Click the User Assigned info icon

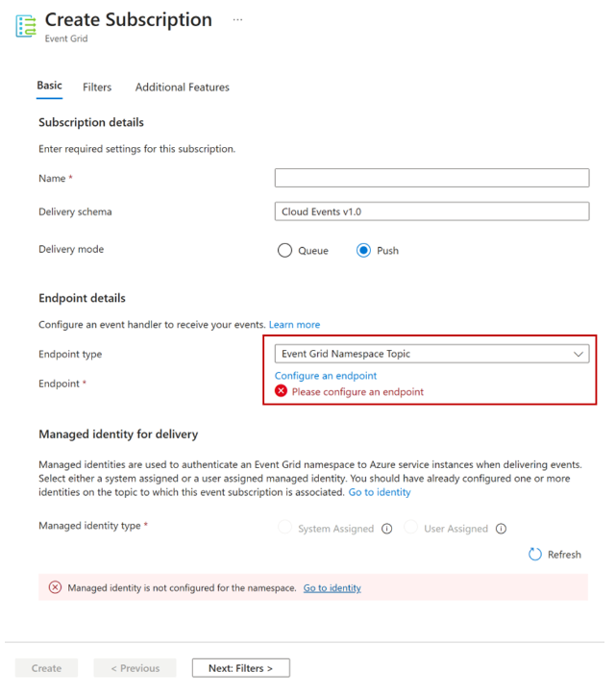[x=501, y=529]
